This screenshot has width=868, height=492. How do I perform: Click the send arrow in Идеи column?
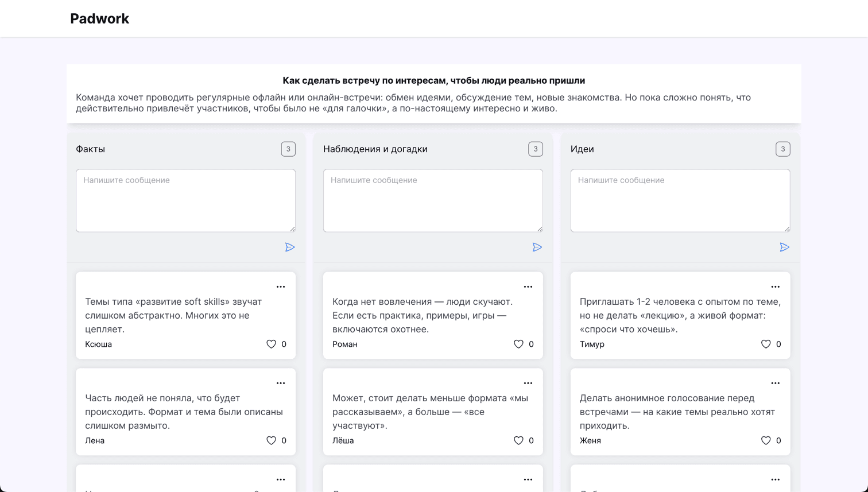(x=784, y=247)
